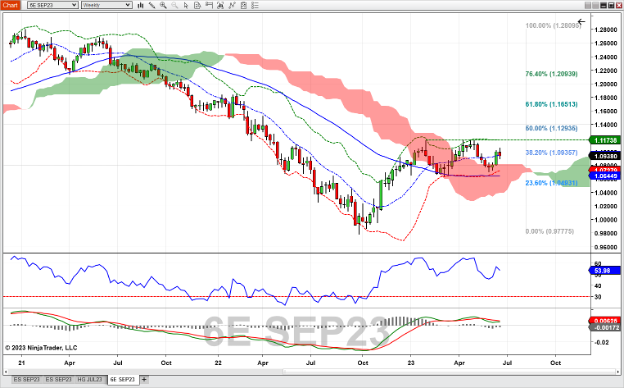Select the cursor pointer tool
The width and height of the screenshot is (624, 388).
[186, 5]
